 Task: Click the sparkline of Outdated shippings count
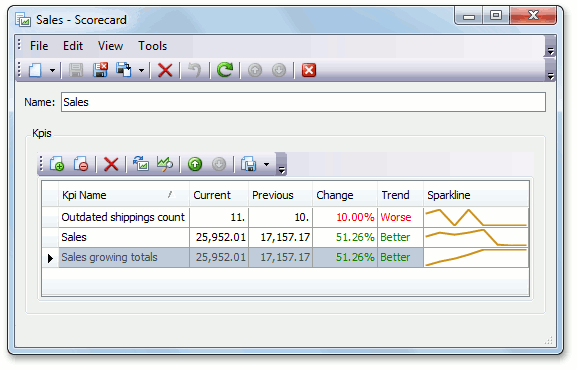476,217
